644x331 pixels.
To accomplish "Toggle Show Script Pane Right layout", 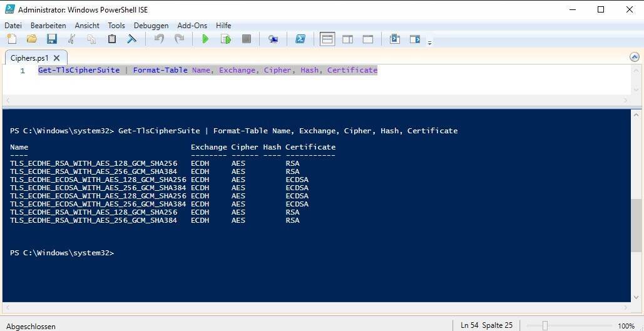I will (347, 39).
